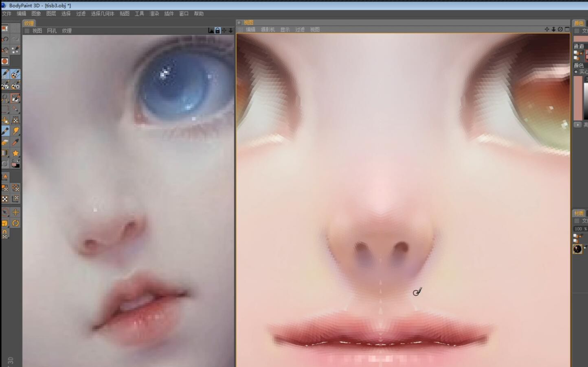Image resolution: width=588 pixels, height=367 pixels.
Task: Open the 图层 (Layer) menu
Action: [51, 14]
